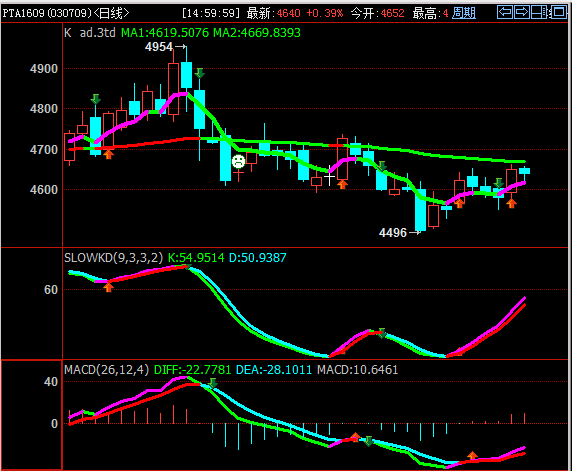This screenshot has height=471, width=572.
Task: Click the K ad.3td indicator label
Action: coord(90,33)
